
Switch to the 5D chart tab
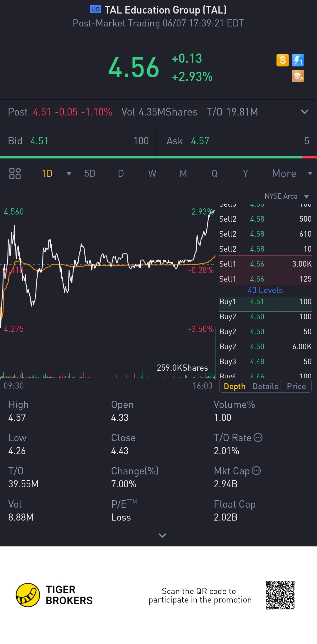(90, 173)
